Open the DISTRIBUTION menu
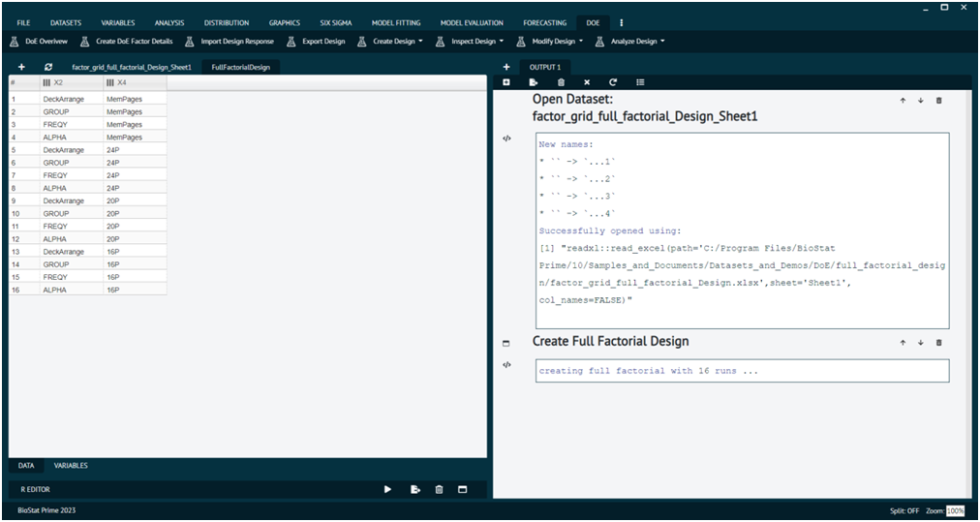The image size is (980, 522). click(x=227, y=22)
